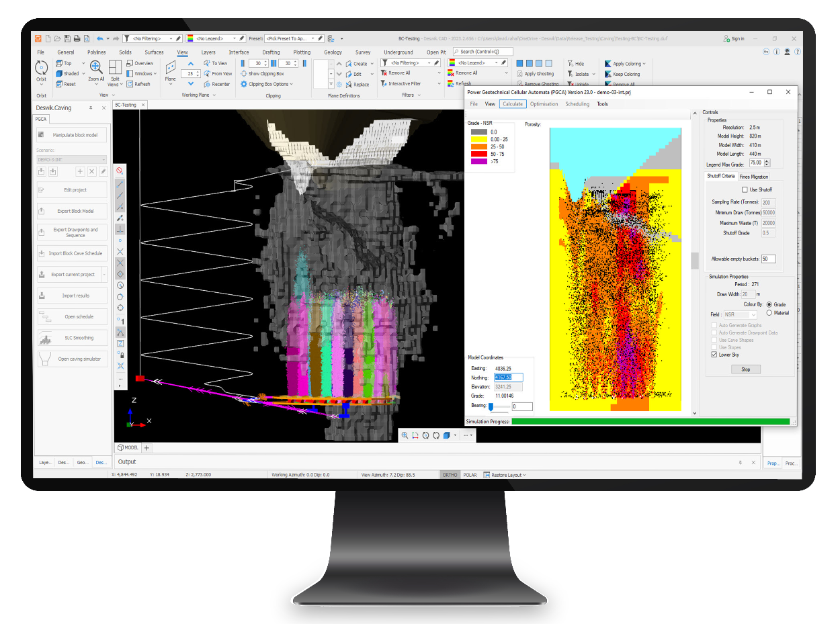Open Tools menu in PGCA window
This screenshot has height=624, width=840.
[x=602, y=104]
